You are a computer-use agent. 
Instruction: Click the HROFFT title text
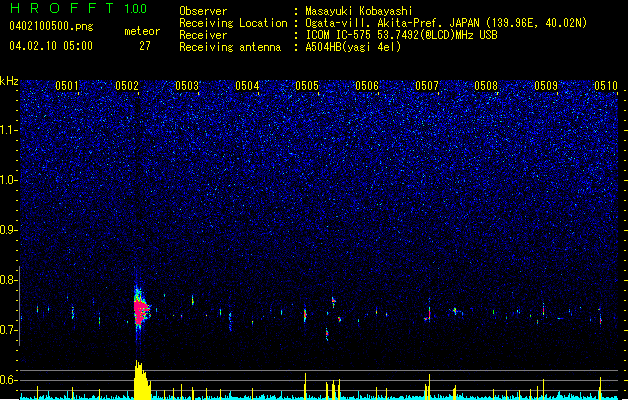[62, 8]
